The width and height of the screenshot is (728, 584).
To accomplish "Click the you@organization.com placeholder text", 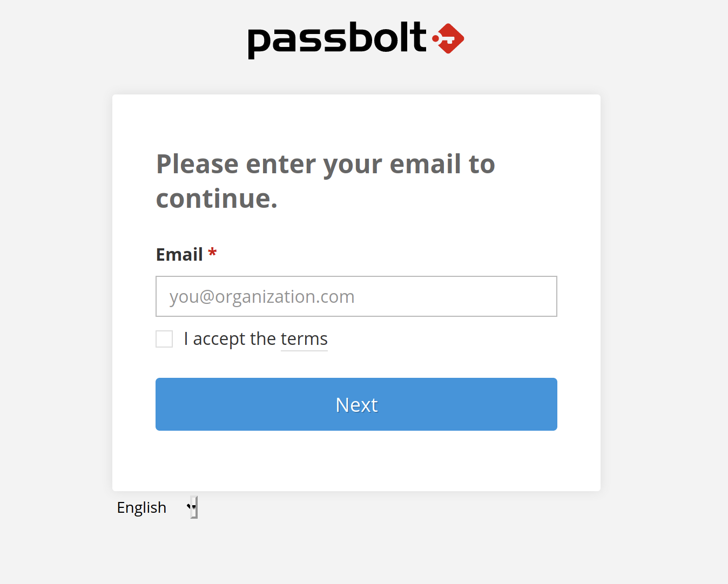I will tap(262, 297).
